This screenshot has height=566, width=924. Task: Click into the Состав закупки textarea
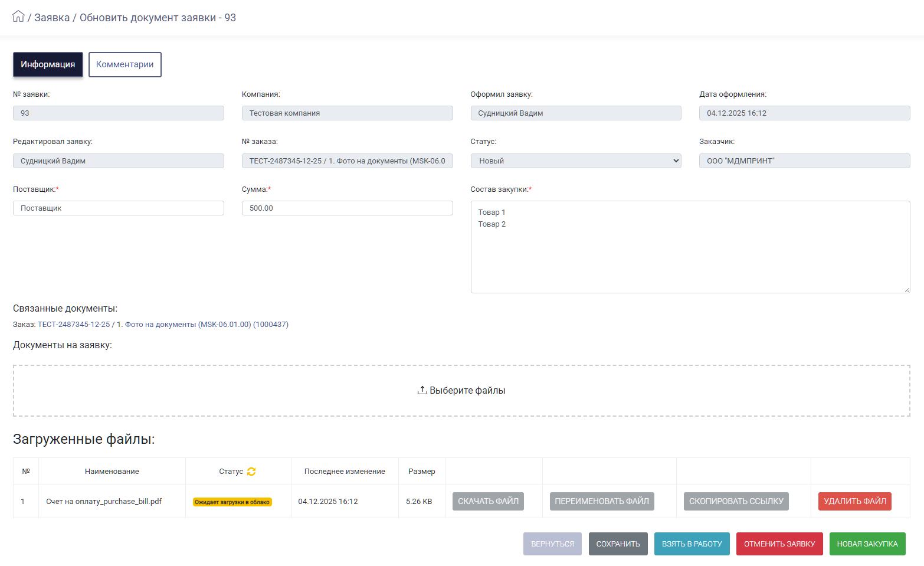(x=690, y=254)
